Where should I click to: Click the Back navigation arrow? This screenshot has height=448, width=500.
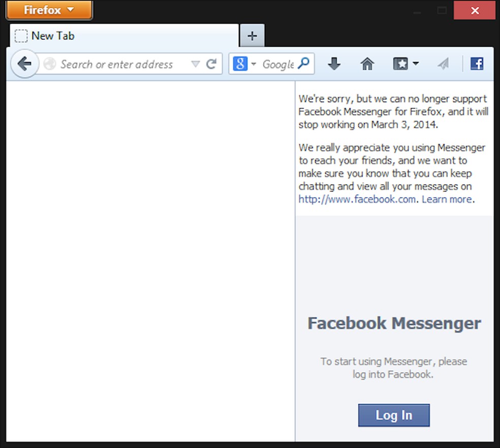(x=24, y=64)
